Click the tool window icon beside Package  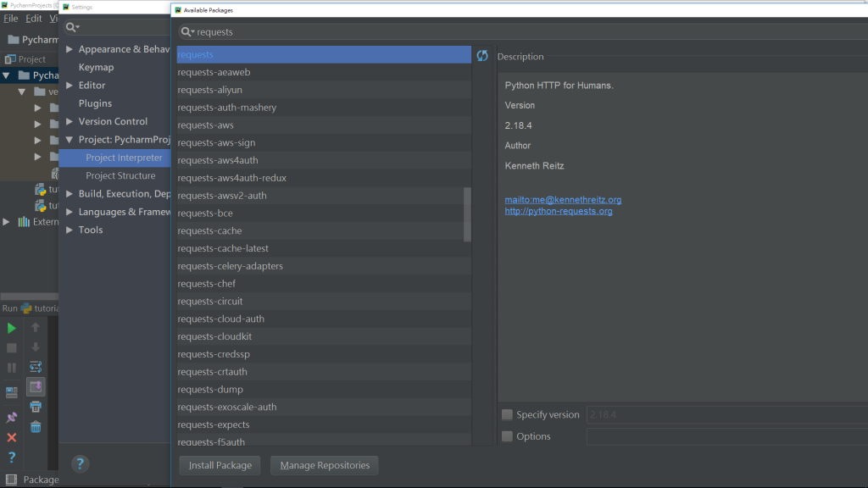(x=11, y=480)
